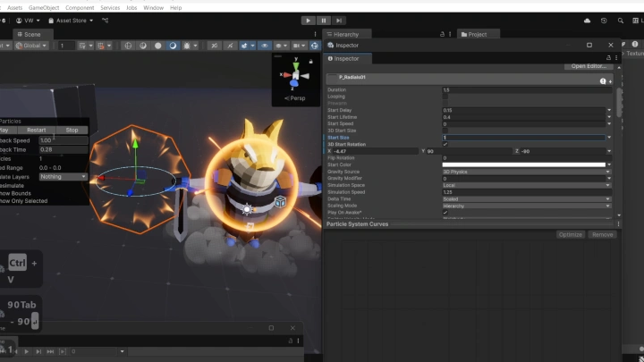This screenshot has width=644, height=362.
Task: Click the grid snapping magnet icon
Action: click(100, 46)
